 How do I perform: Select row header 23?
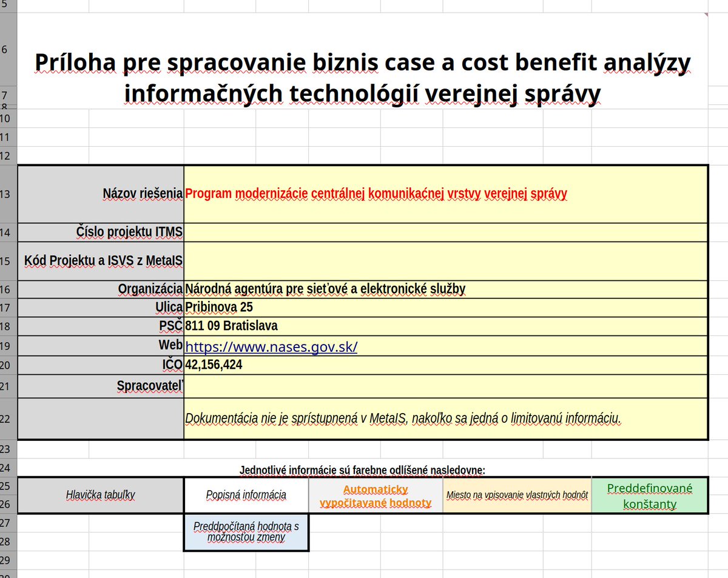click(x=8, y=449)
